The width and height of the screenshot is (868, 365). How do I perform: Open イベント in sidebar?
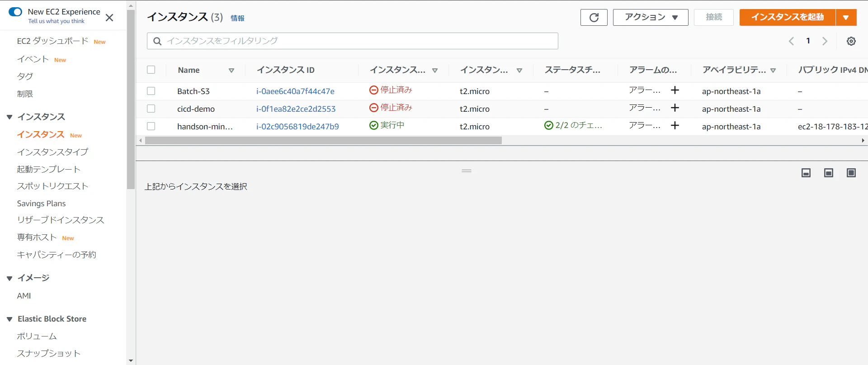[x=33, y=59]
